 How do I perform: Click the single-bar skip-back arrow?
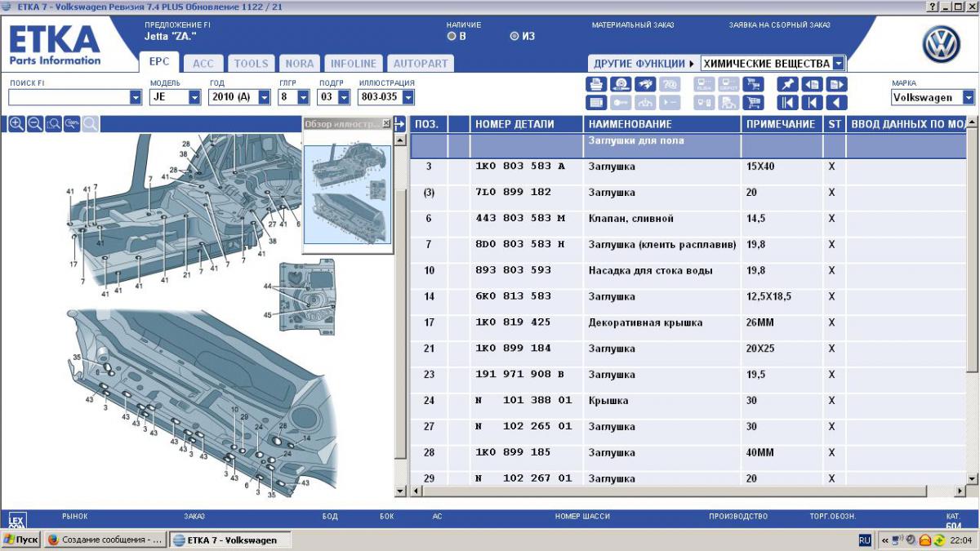[812, 103]
